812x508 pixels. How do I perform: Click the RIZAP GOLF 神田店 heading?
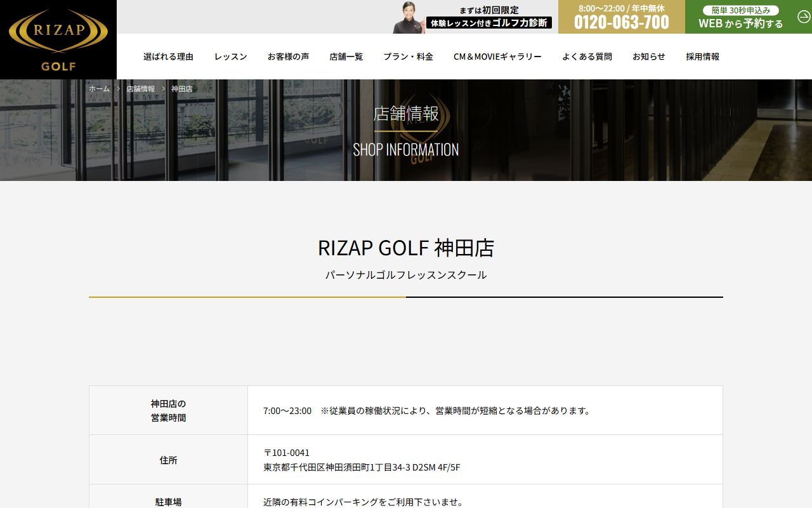pos(406,248)
